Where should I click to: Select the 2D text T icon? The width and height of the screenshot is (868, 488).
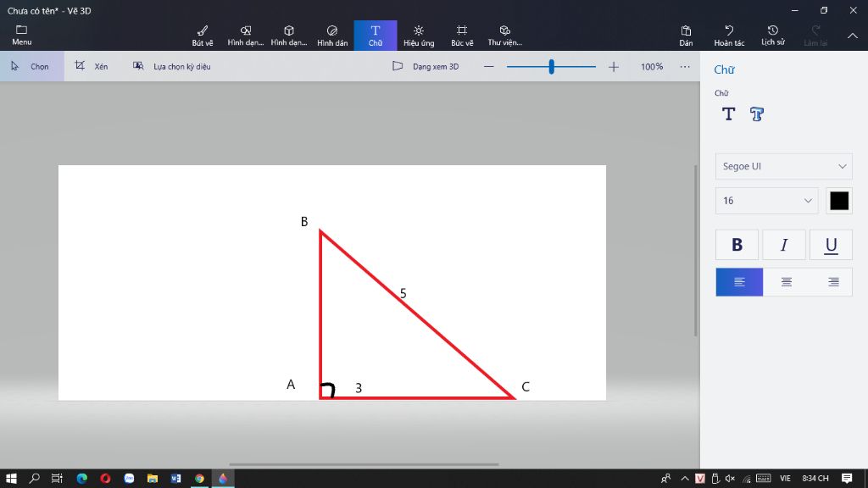728,114
